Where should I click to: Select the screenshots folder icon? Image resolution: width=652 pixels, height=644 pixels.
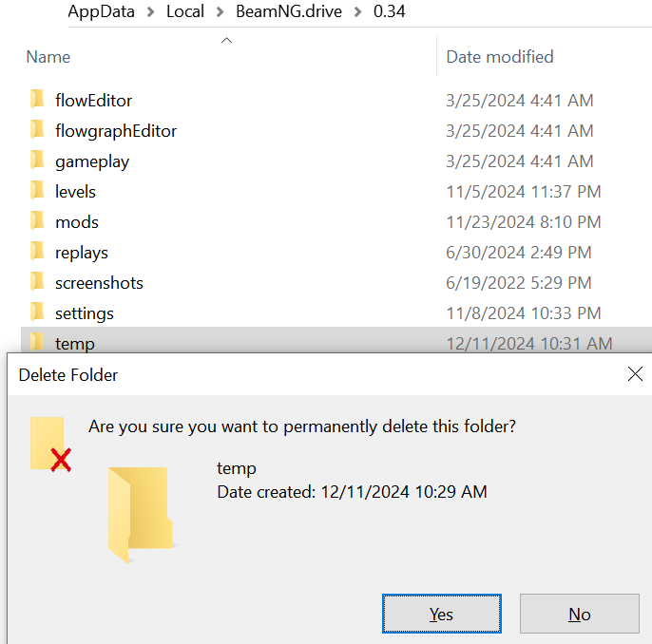(37, 282)
